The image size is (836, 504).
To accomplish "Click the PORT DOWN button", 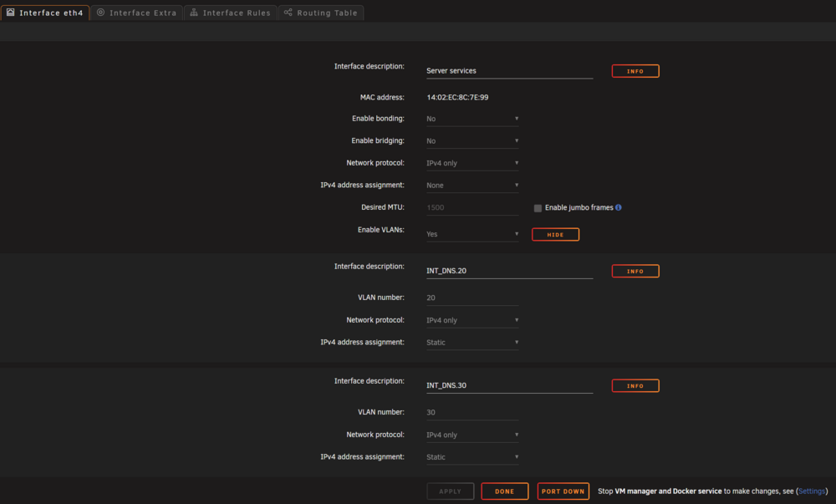I will click(x=563, y=491).
